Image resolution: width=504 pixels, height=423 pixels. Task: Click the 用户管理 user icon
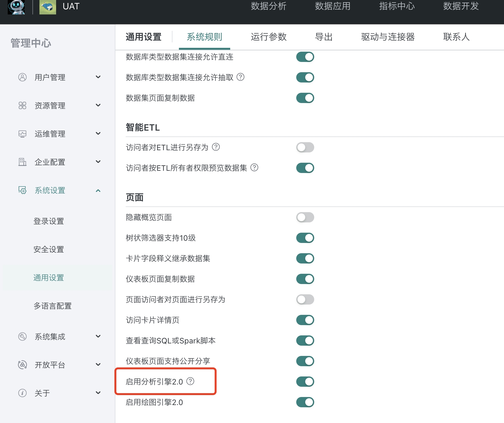pyautogui.click(x=22, y=77)
